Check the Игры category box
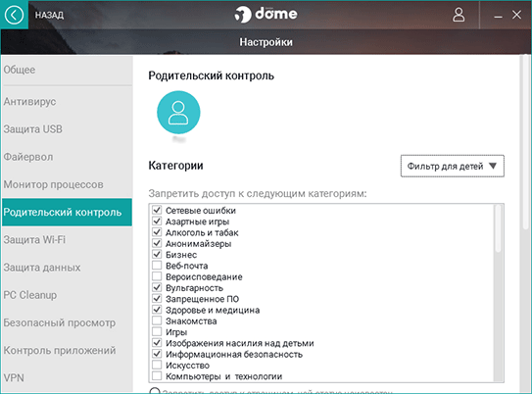The image size is (532, 394). [x=157, y=331]
